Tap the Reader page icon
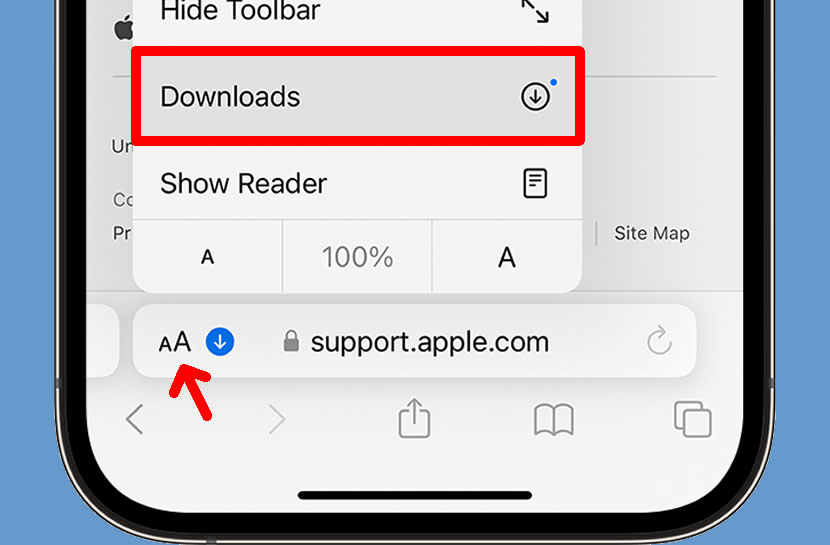The image size is (830, 545). point(535,183)
